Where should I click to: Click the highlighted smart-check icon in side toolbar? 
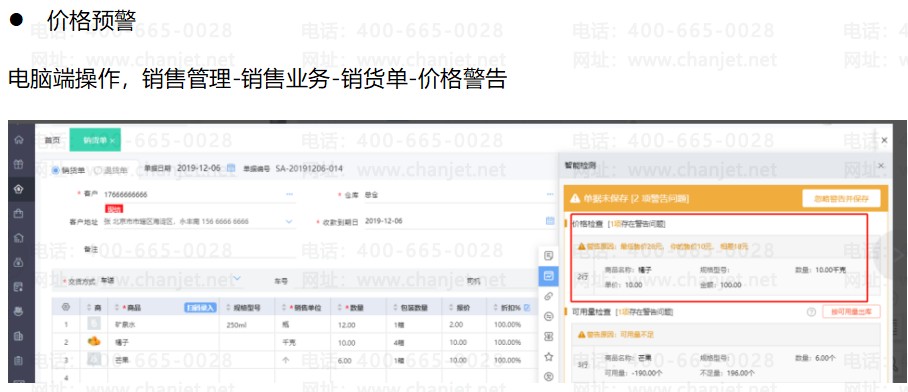click(548, 276)
